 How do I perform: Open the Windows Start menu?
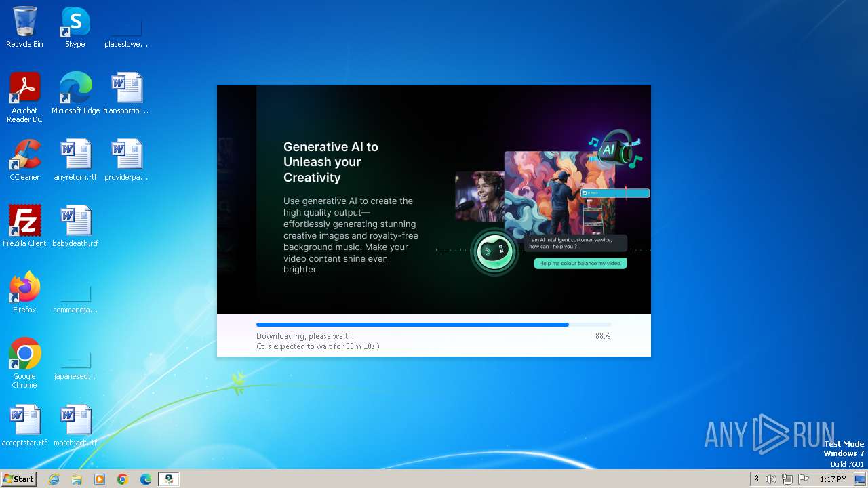pos(18,479)
